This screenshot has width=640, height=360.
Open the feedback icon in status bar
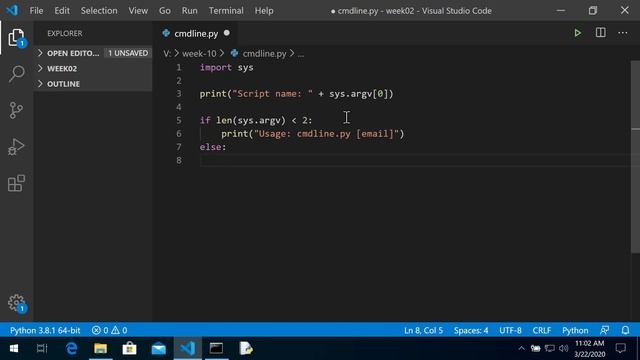pyautogui.click(x=604, y=330)
